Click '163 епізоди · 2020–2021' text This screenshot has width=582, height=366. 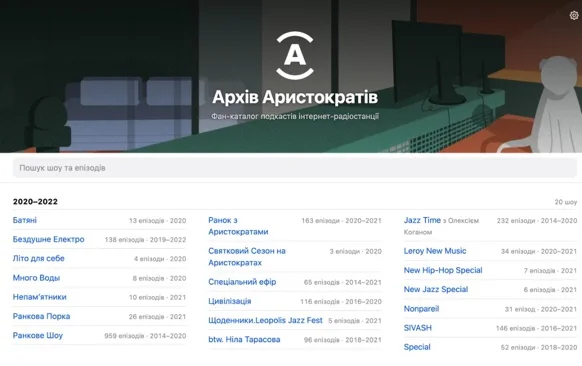pyautogui.click(x=341, y=220)
